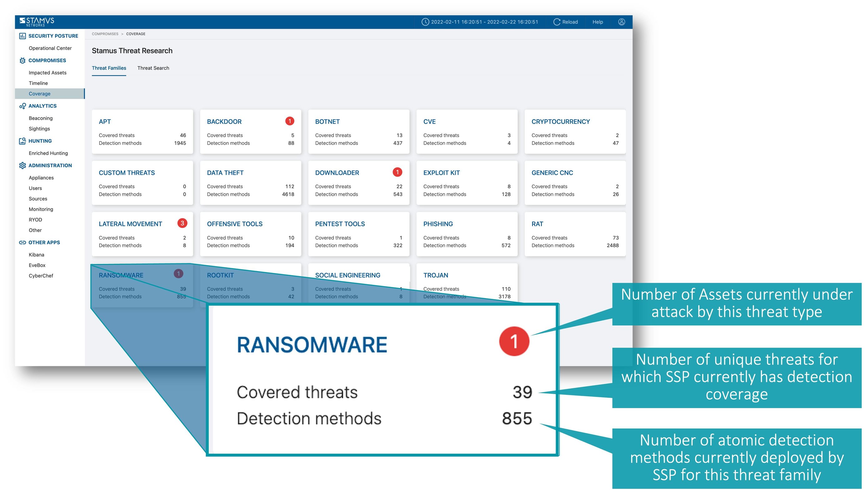Screen dimensions: 868x495
Task: Click the clock icon beside date range
Action: pos(426,22)
